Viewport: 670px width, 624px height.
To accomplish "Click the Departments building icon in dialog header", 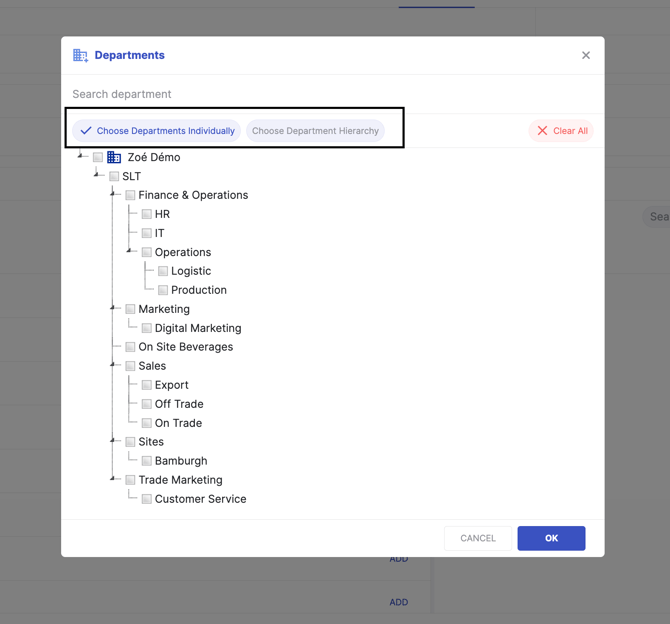I will pyautogui.click(x=80, y=56).
